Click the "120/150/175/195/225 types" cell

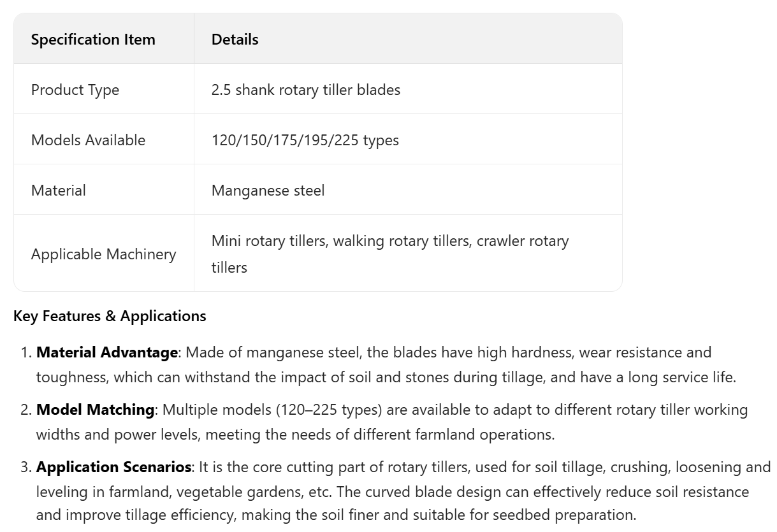305,140
